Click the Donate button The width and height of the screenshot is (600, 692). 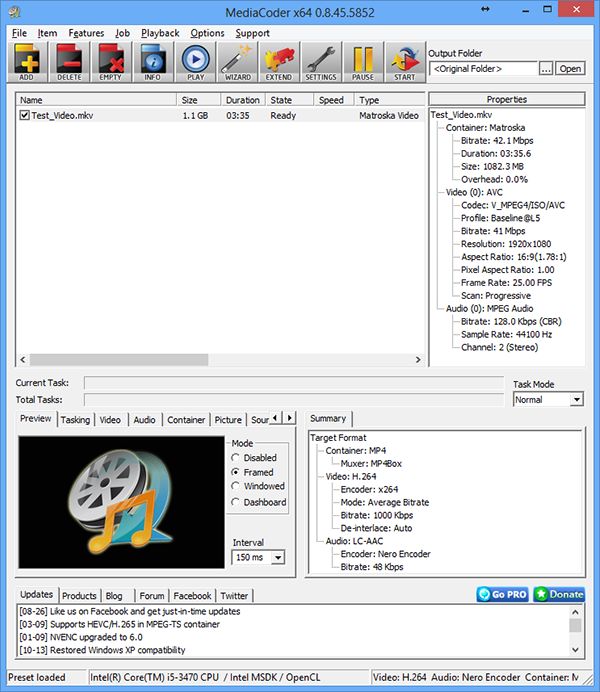pyautogui.click(x=559, y=594)
